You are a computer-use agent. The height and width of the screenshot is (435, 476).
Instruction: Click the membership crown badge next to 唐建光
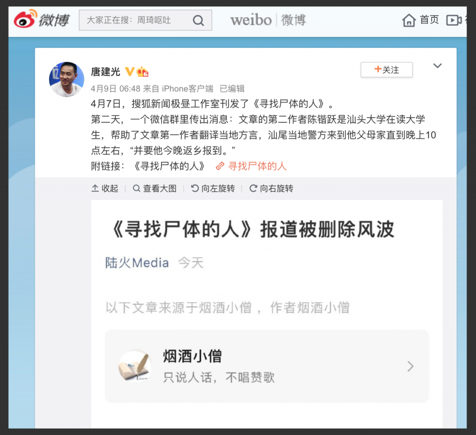click(143, 71)
